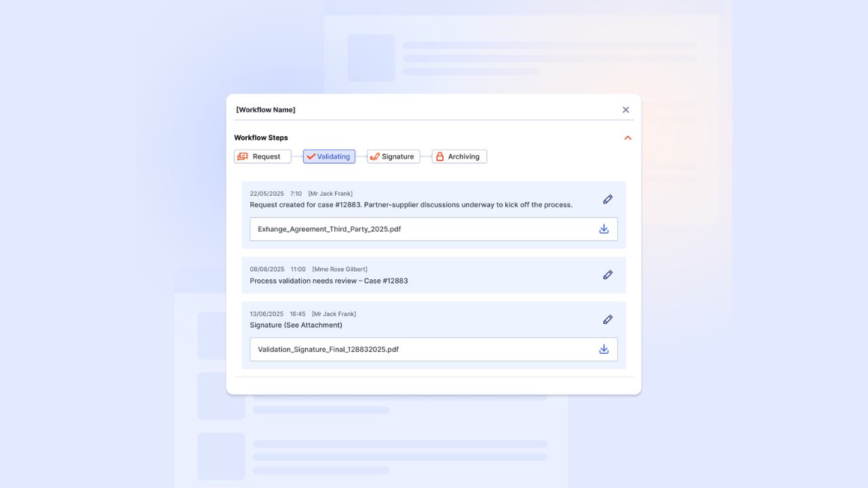Click the 22/05/2025 date label

[x=267, y=194]
